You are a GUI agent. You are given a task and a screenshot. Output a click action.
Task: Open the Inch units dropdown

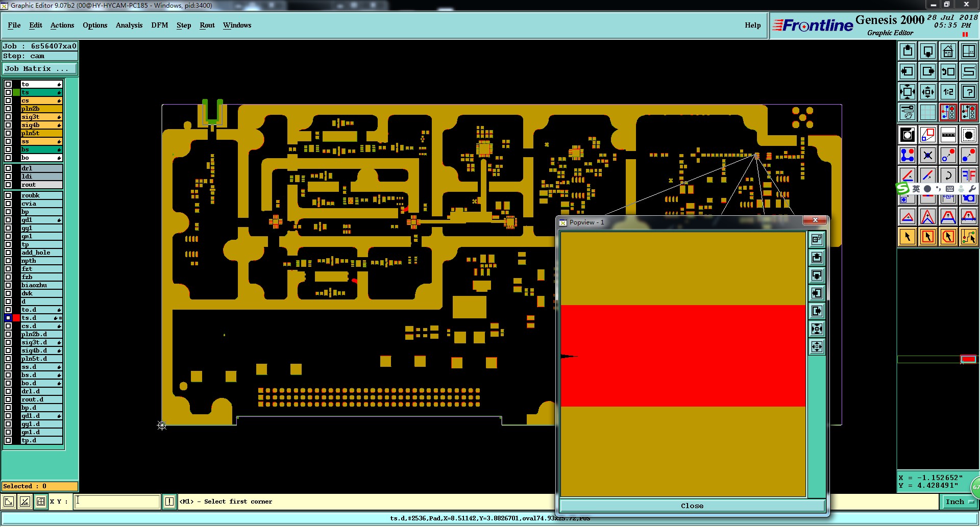coord(960,502)
